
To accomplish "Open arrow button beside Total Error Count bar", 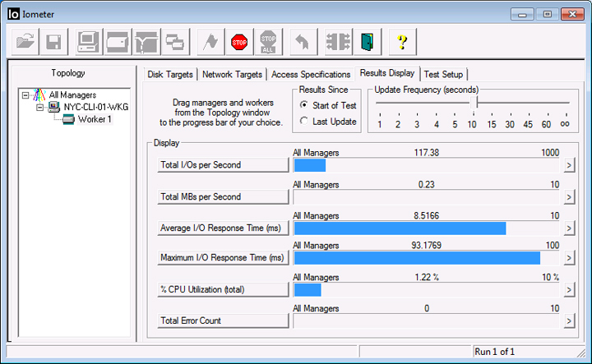I will pos(568,320).
